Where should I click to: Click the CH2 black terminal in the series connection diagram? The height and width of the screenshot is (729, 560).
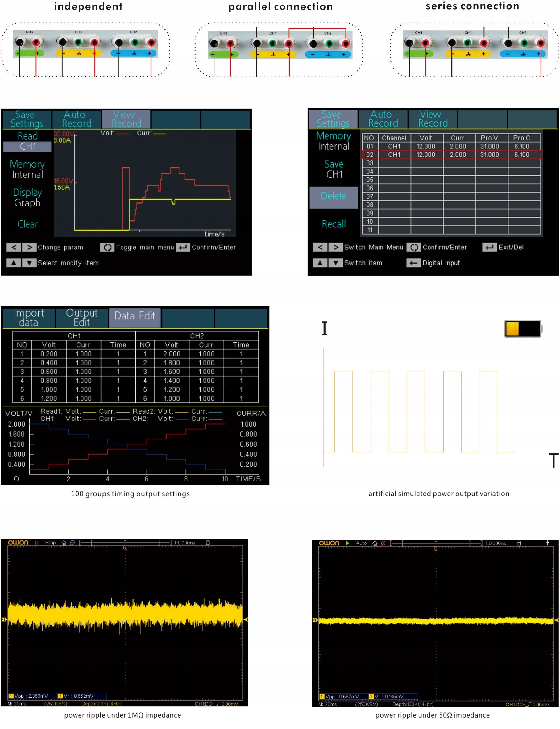coord(508,43)
